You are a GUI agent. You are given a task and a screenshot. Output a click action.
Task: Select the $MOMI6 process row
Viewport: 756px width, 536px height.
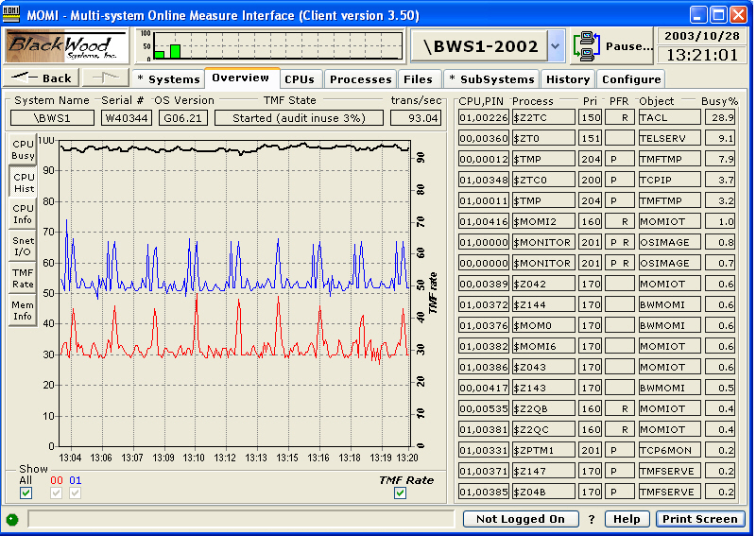pos(543,345)
